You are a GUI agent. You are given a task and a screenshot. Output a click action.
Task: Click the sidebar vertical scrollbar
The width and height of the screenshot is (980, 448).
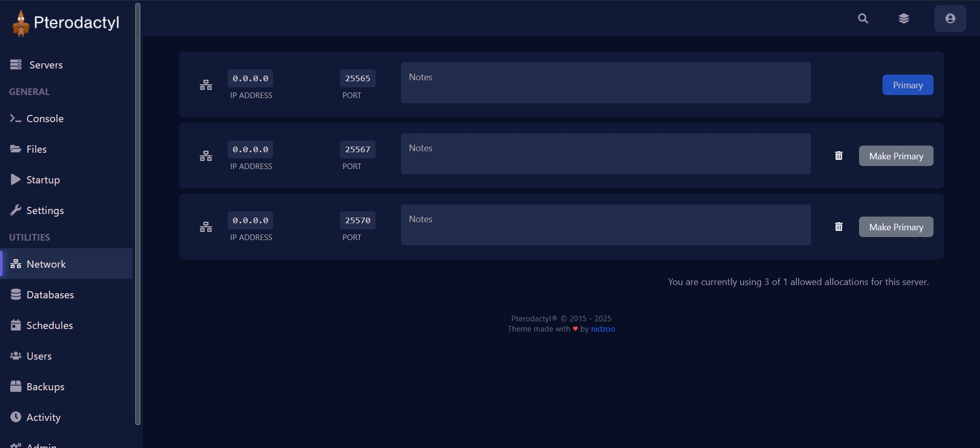click(137, 215)
